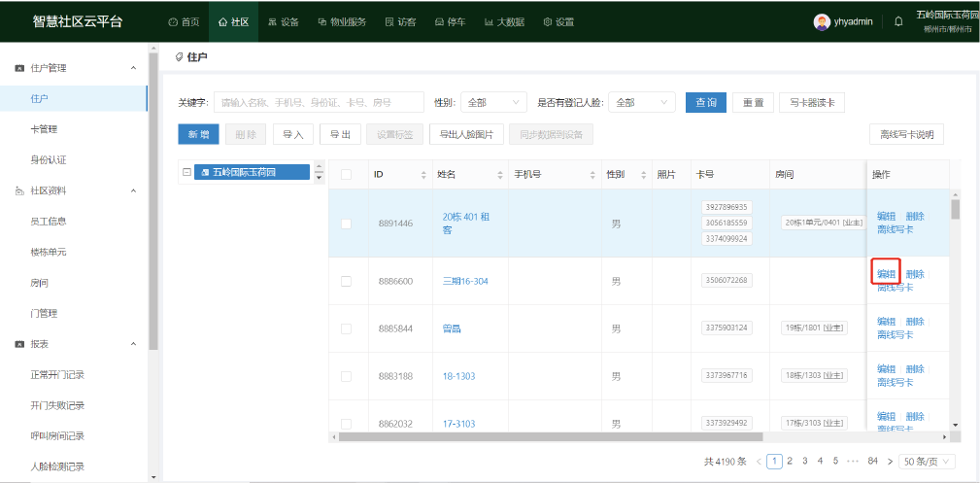Click the 查询 search button
The height and width of the screenshot is (483, 980).
[705, 102]
